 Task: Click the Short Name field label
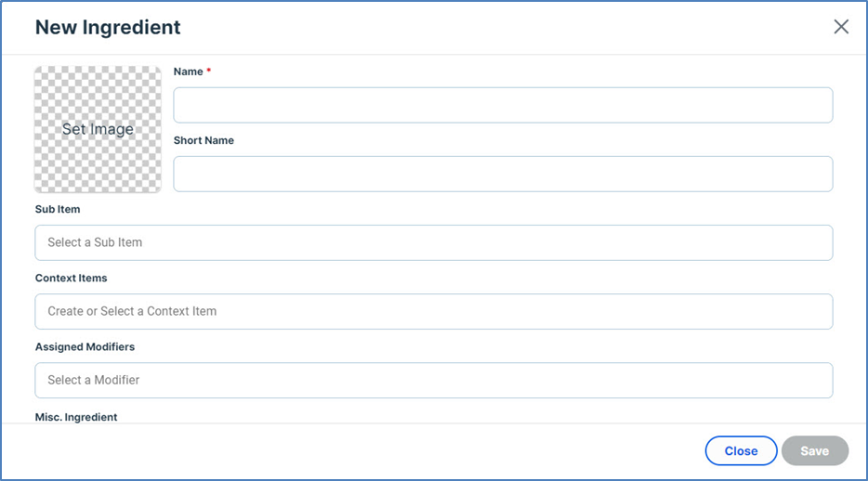click(x=204, y=140)
